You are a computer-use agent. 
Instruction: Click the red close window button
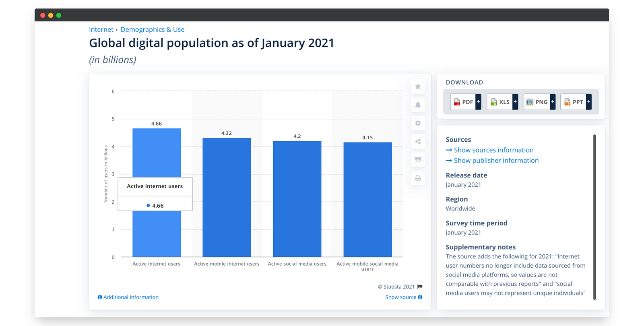coord(43,15)
